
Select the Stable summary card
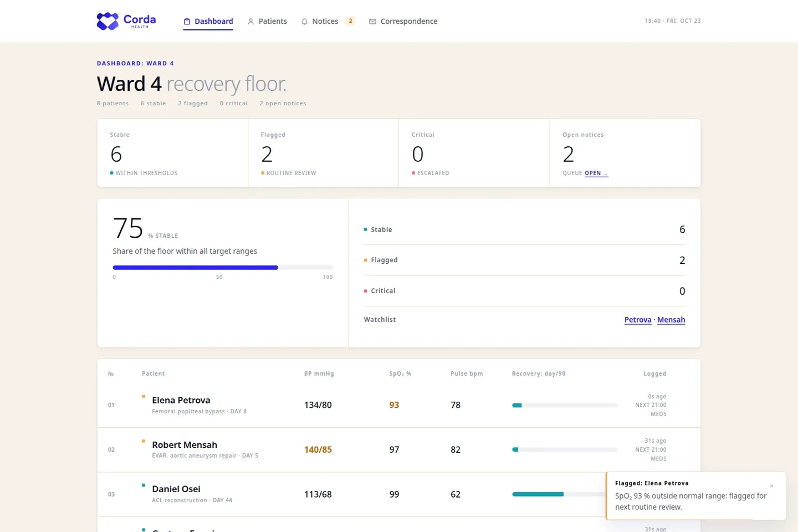click(172, 153)
